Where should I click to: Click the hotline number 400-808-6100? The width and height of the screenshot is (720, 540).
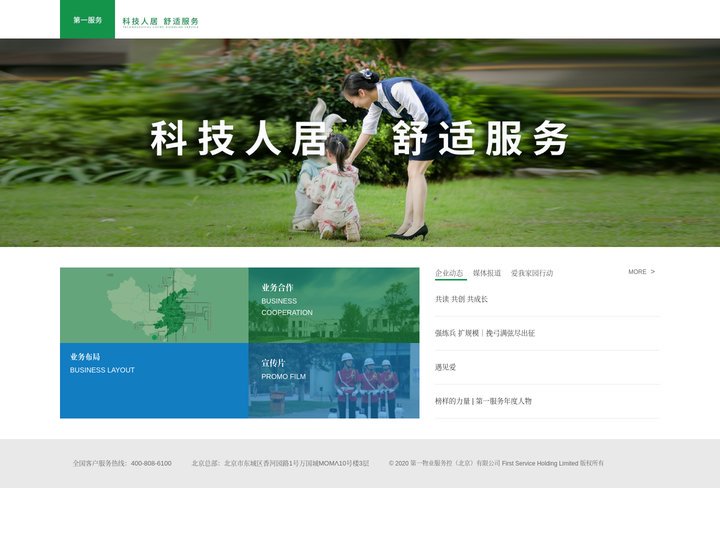(151, 463)
